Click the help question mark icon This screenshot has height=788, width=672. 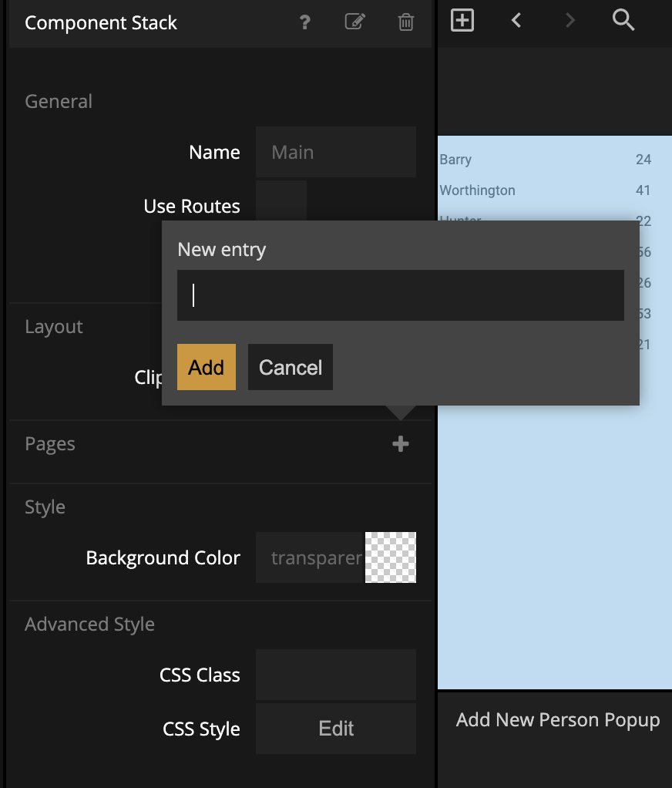click(305, 22)
